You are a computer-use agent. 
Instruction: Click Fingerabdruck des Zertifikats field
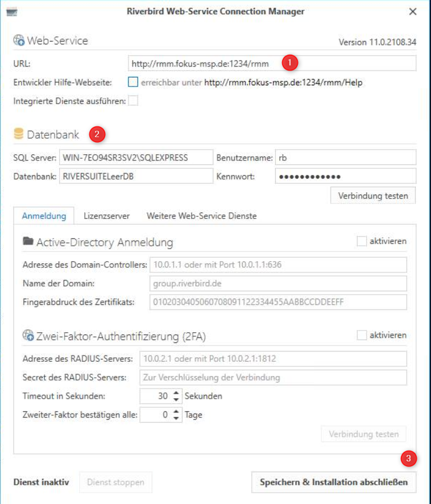coord(279,302)
